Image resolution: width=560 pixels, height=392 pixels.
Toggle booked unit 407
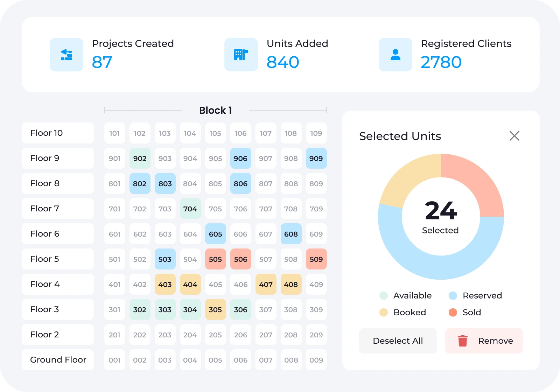pos(266,285)
